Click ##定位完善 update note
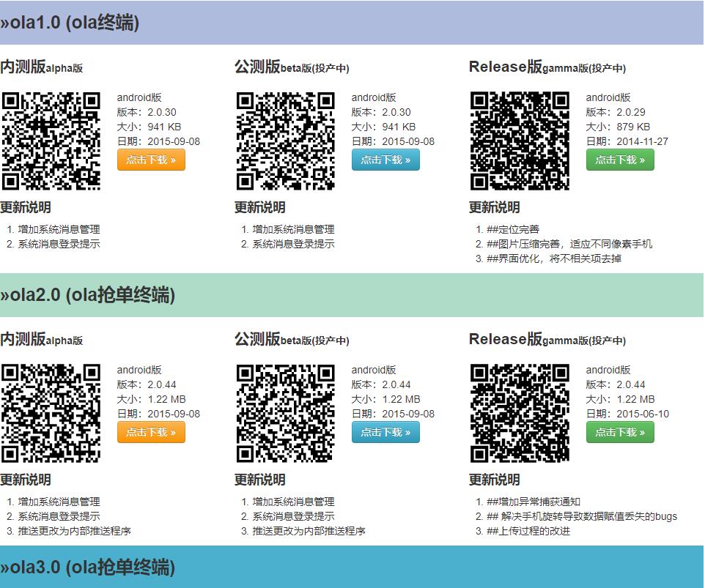Image resolution: width=705 pixels, height=588 pixels. pos(512,229)
